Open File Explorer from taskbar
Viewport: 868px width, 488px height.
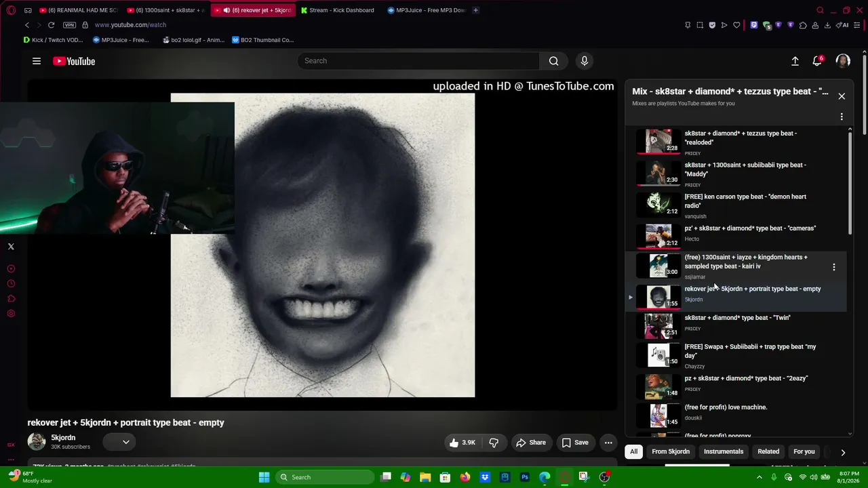(x=425, y=477)
